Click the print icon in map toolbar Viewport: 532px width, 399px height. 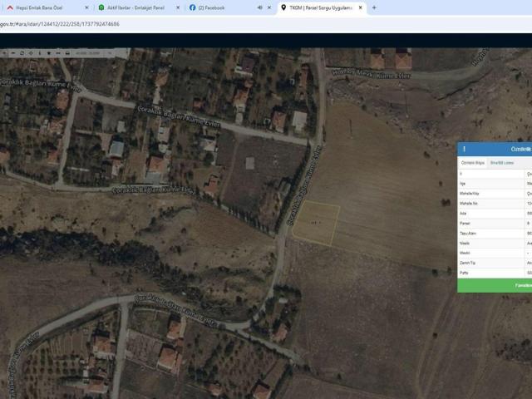(x=67, y=53)
